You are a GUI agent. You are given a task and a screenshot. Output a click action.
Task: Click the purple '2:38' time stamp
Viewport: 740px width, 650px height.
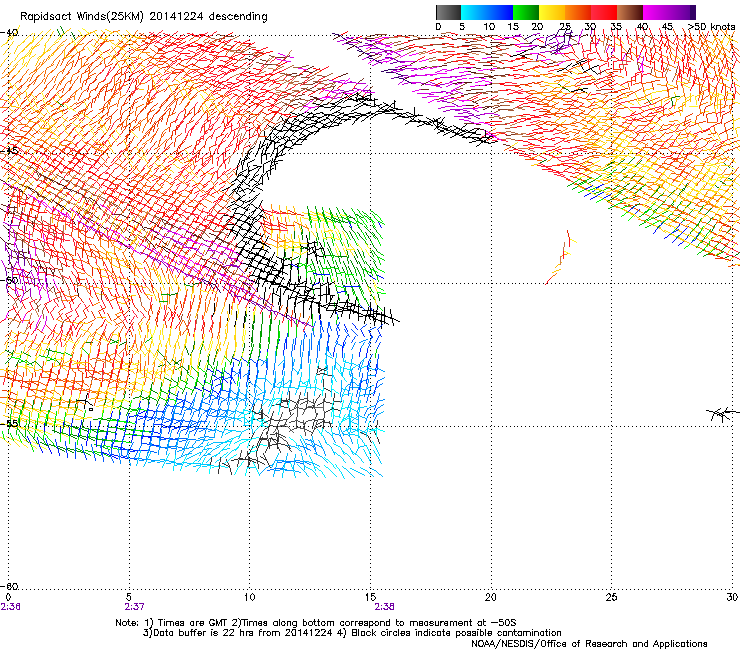(384, 607)
